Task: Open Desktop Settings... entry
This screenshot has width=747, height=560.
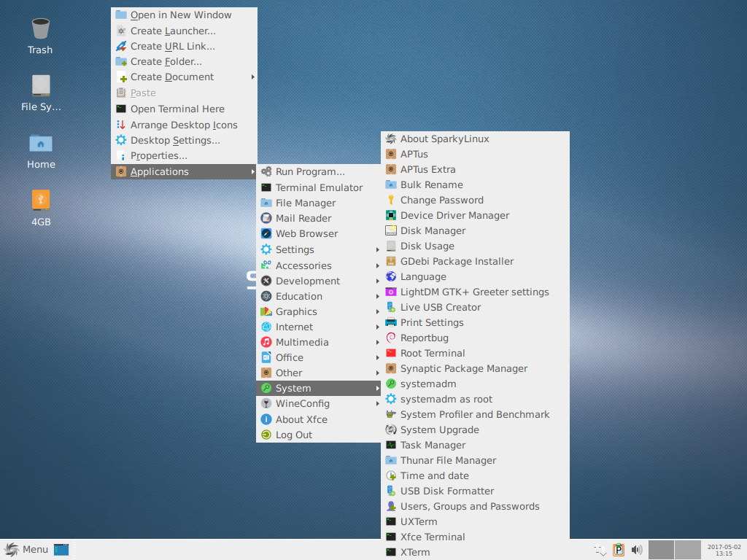Action: (x=185, y=141)
